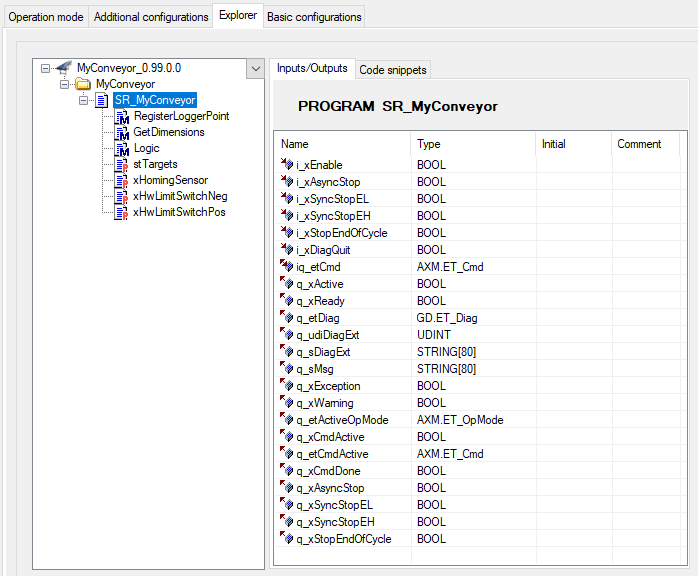Open the dropdown arrow above the tree
The height and width of the screenshot is (576, 698).
point(256,69)
